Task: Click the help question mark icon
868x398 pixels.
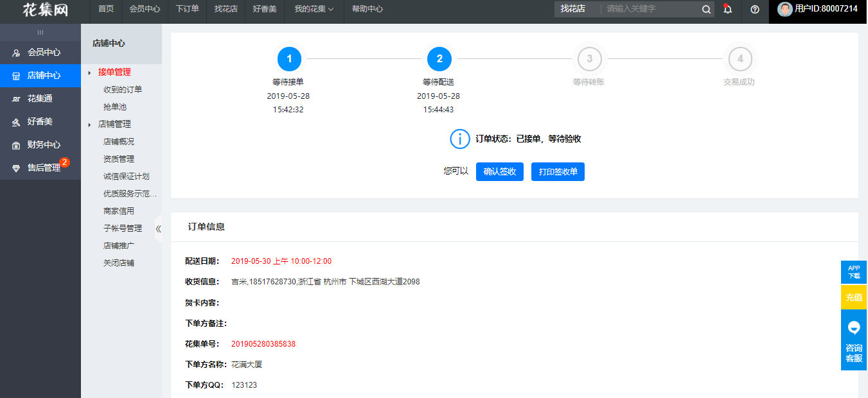Action: click(755, 9)
